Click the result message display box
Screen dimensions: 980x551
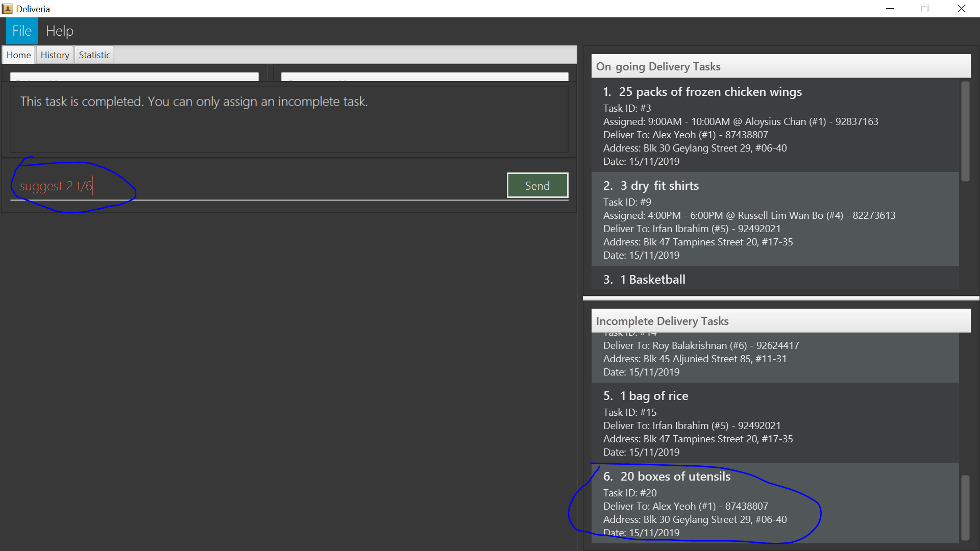[x=289, y=120]
